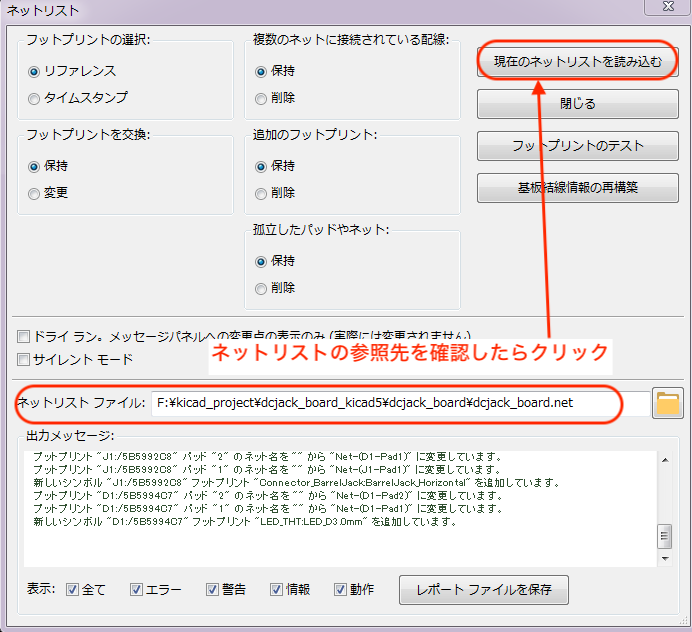The height and width of the screenshot is (632, 692).
Task: Click scrollbar up arrow in output messages
Action: pos(665,460)
